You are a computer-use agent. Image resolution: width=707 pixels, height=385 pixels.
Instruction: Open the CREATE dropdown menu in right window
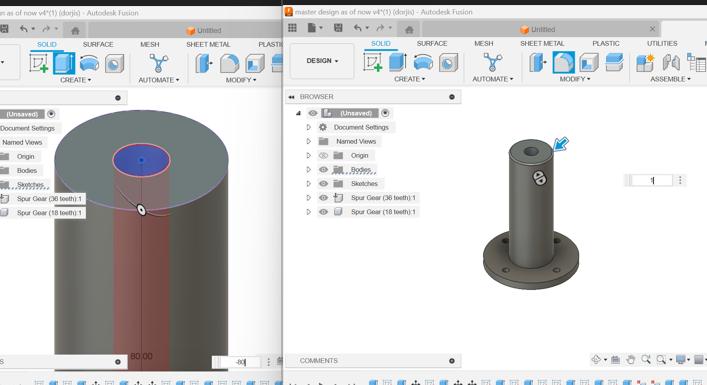pos(409,79)
